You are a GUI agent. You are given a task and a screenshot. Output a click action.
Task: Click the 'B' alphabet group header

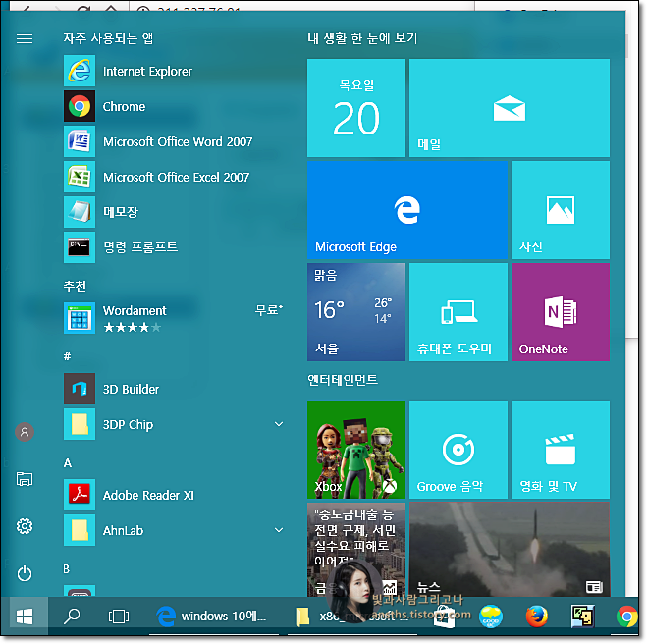click(67, 569)
